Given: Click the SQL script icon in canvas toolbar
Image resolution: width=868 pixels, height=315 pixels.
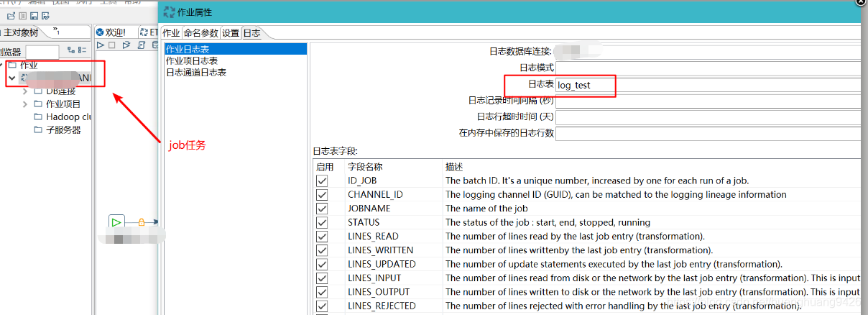Looking at the screenshot, I should (x=141, y=45).
